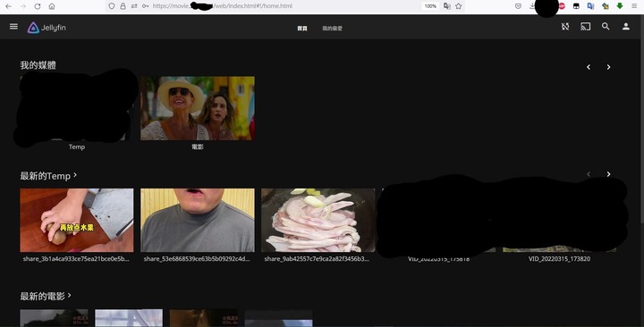Screen dimensions: 644x327
Task: Open the Firefox application menu
Action: coord(634,6)
